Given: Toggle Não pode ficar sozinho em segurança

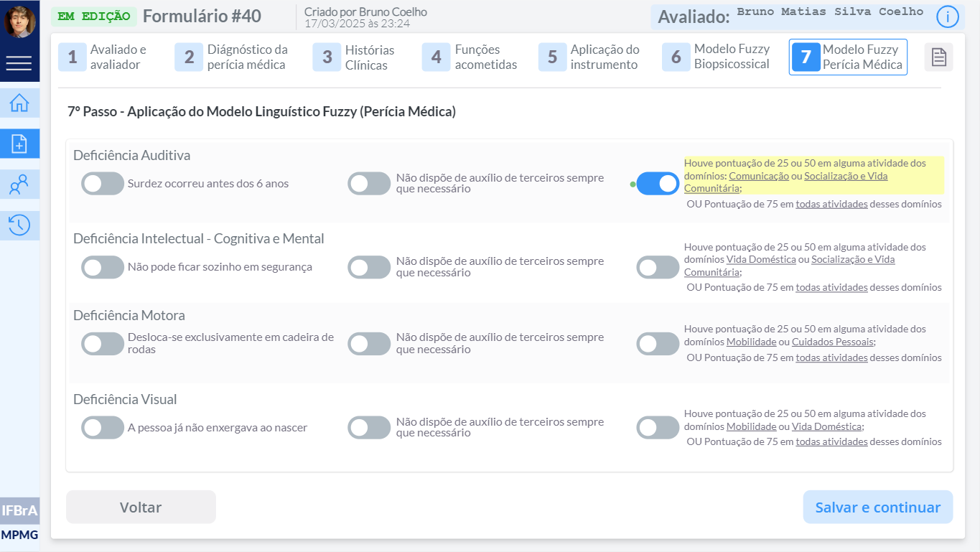Looking at the screenshot, I should pos(103,268).
